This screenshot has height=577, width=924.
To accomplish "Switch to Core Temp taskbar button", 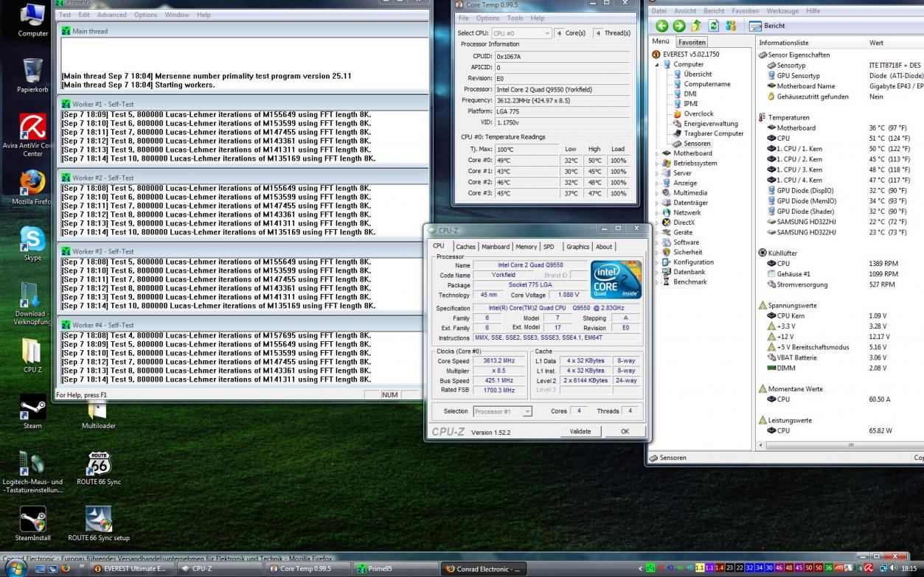I will coord(308,569).
